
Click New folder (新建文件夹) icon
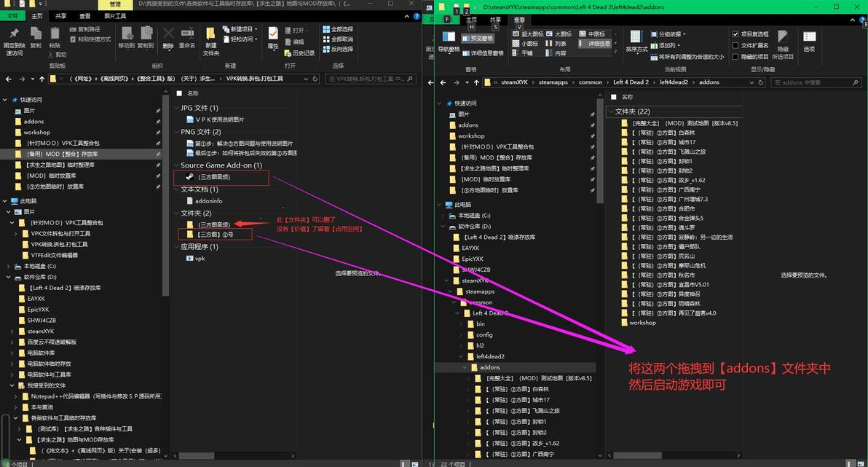click(210, 34)
